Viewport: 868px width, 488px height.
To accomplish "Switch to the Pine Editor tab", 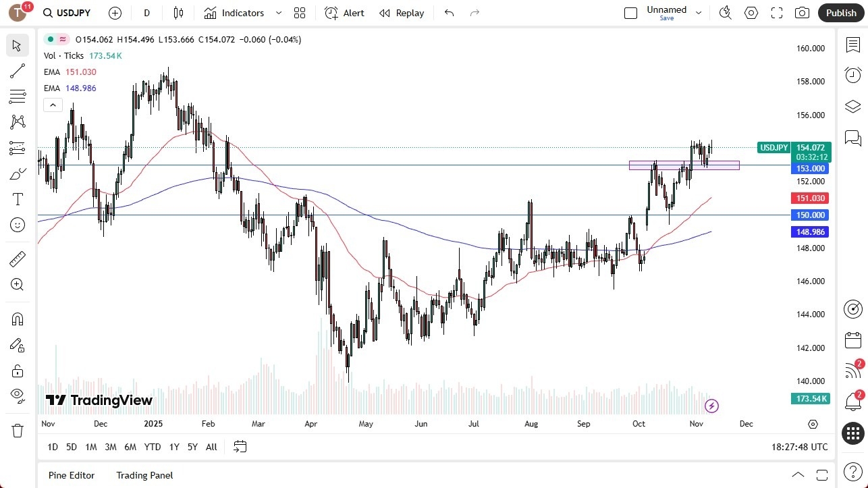I will coord(71,475).
